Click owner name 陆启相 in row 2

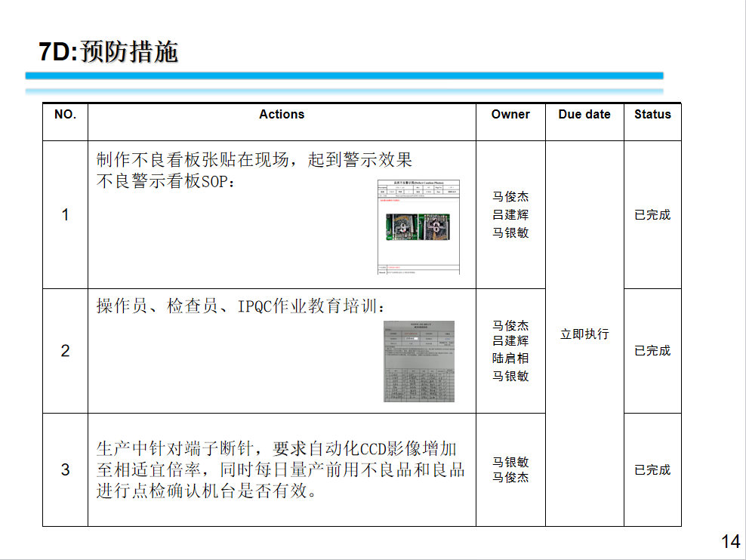(x=510, y=358)
